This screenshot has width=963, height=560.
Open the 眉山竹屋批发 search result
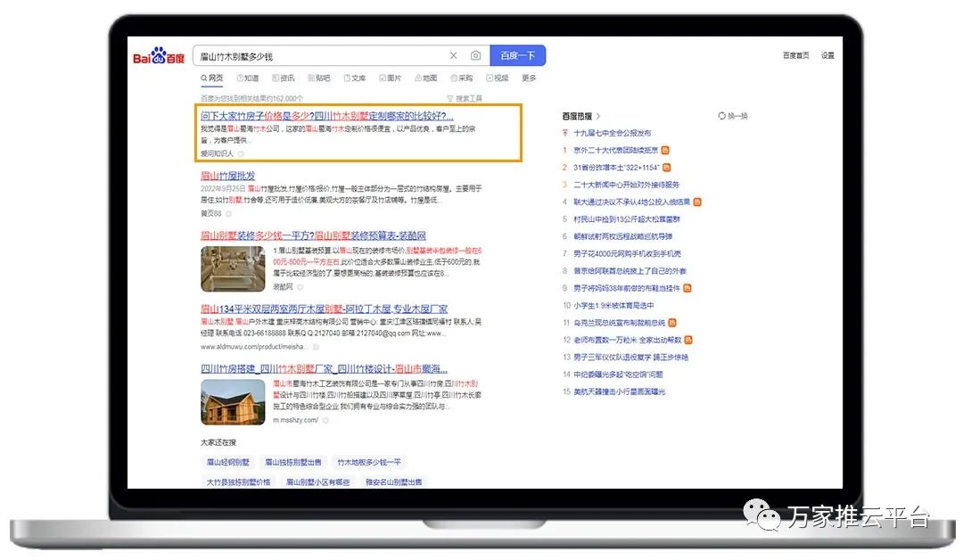pyautogui.click(x=227, y=176)
